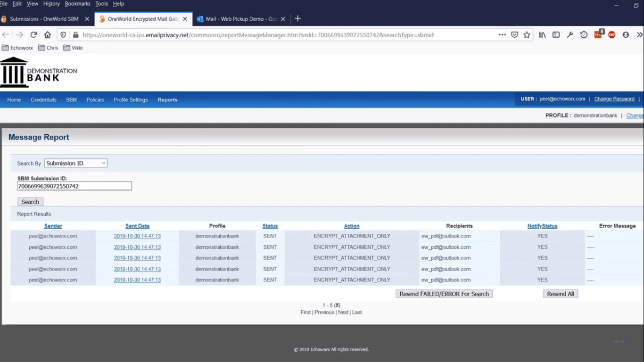
Task: Open the browsing history clock icon
Action: tap(583, 34)
